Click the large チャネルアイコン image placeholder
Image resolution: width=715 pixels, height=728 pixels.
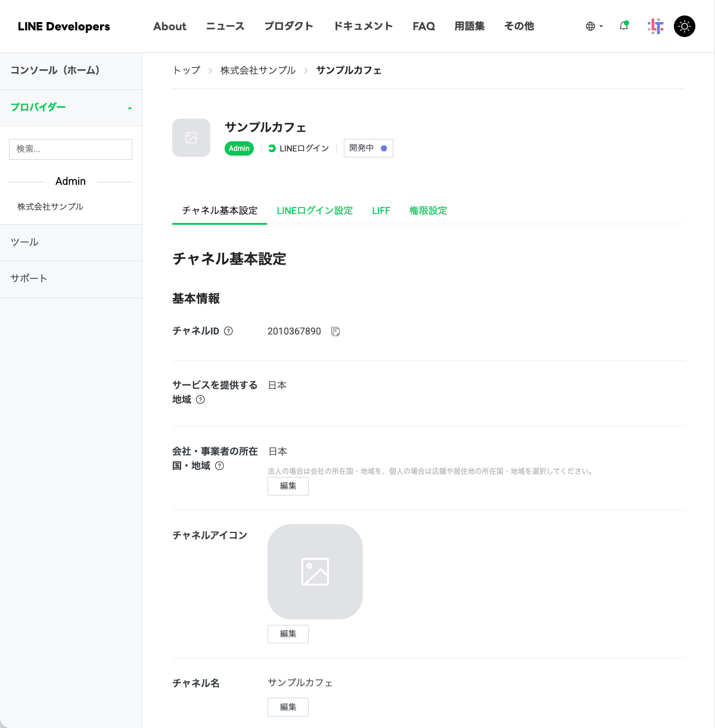pos(315,572)
